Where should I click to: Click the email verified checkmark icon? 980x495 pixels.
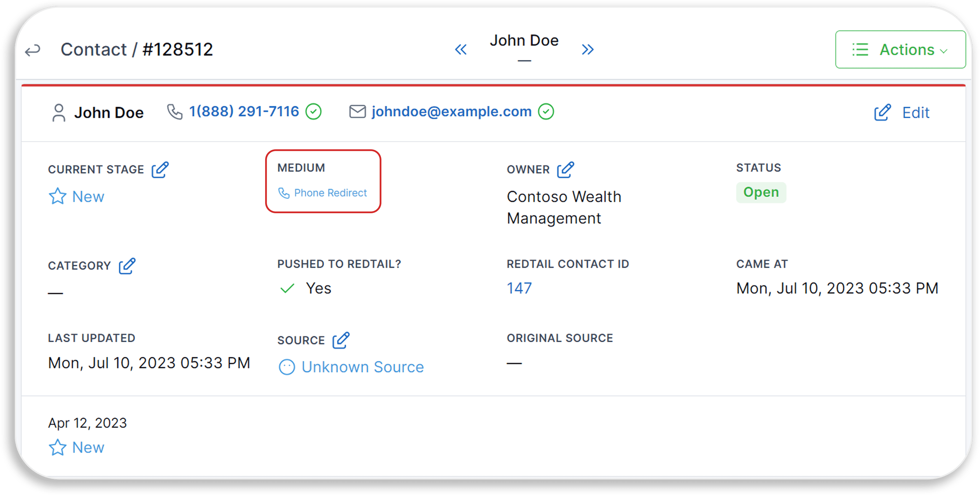click(546, 112)
